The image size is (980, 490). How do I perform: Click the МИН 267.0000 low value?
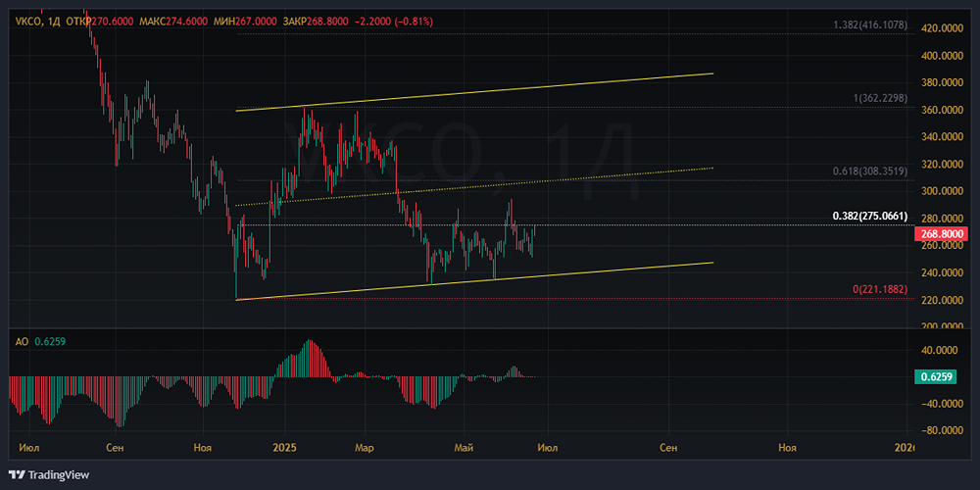tap(244, 22)
